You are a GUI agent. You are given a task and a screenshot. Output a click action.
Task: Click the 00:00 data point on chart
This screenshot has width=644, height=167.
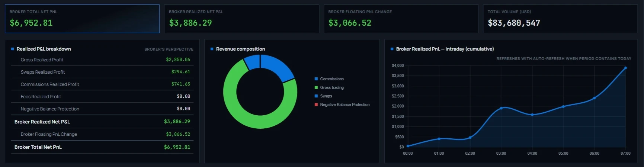coord(408,146)
